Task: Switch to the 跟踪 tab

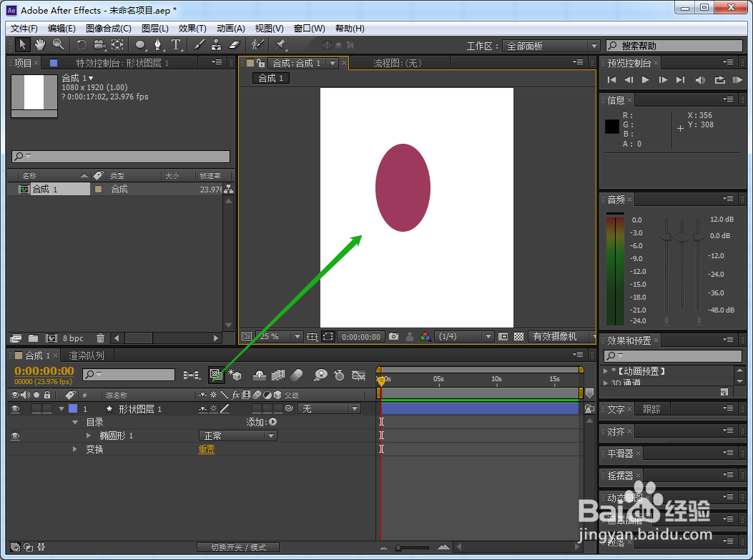Action: point(651,409)
